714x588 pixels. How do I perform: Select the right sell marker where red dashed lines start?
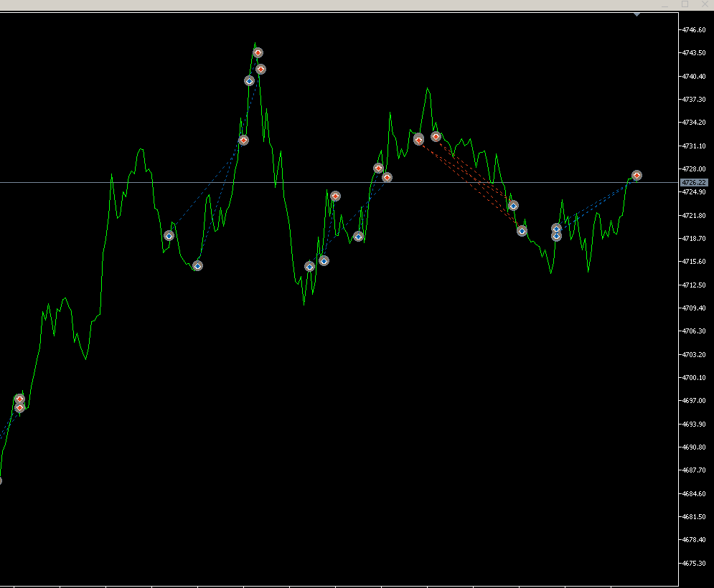tap(436, 136)
